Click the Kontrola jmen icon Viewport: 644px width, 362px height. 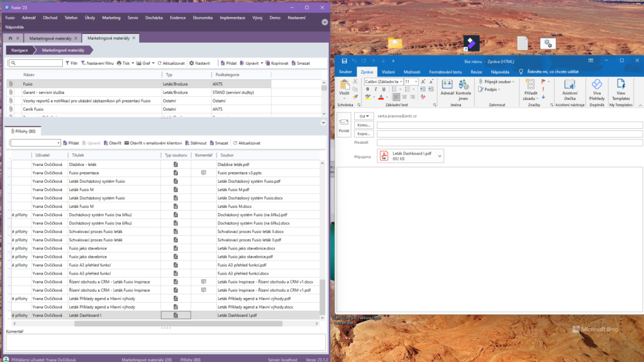(463, 88)
